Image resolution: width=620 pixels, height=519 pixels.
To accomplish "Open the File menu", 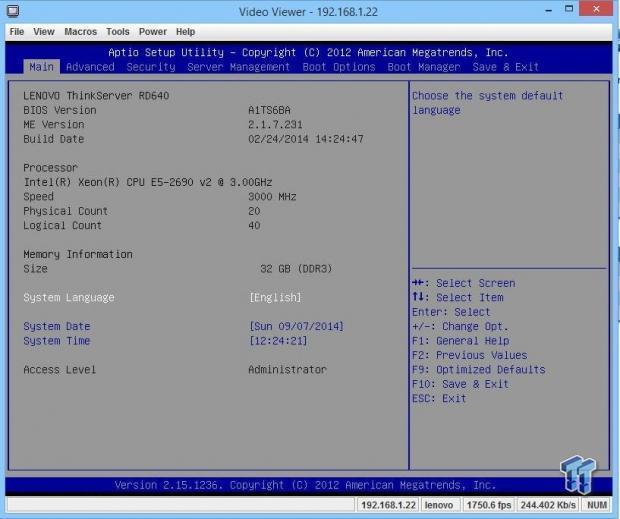I will (x=17, y=32).
